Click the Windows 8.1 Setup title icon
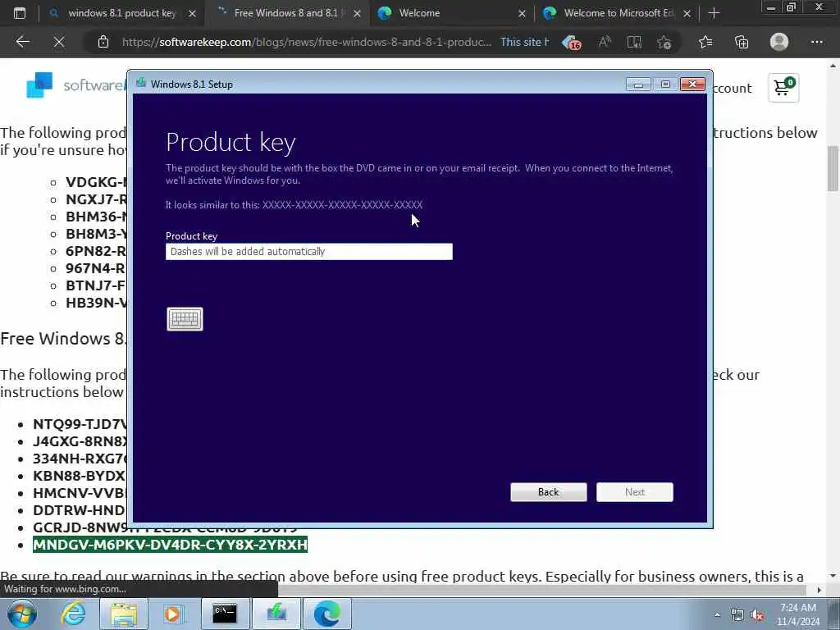This screenshot has height=630, width=840. point(141,83)
